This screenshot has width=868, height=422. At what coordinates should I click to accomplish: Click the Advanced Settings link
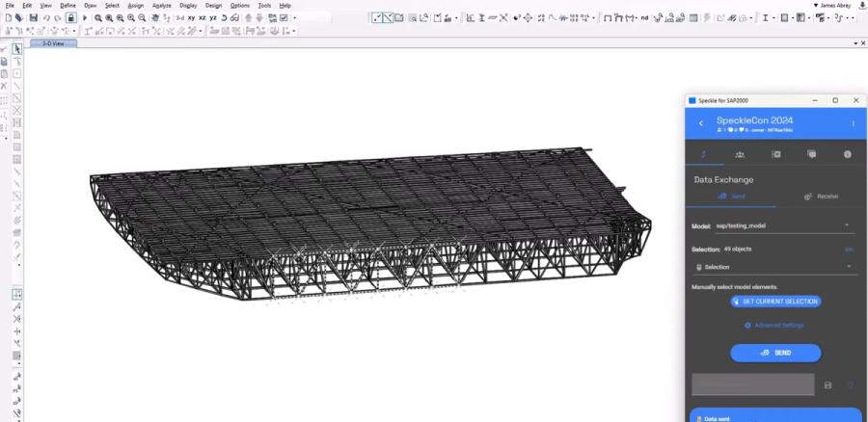click(x=773, y=326)
